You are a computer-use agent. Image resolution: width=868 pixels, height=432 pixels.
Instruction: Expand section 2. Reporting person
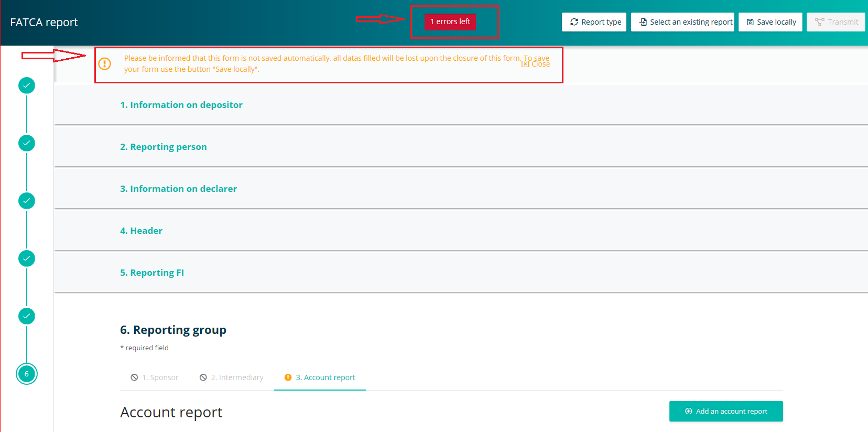tap(164, 147)
